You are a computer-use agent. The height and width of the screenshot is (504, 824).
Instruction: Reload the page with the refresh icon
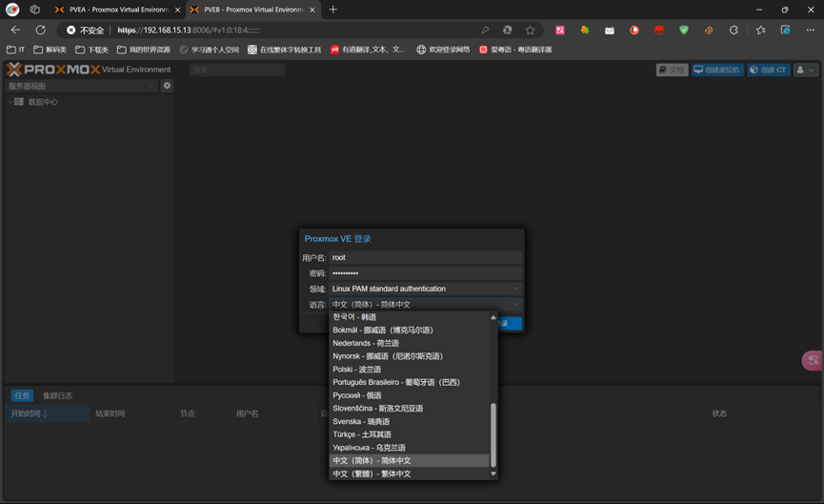(40, 30)
